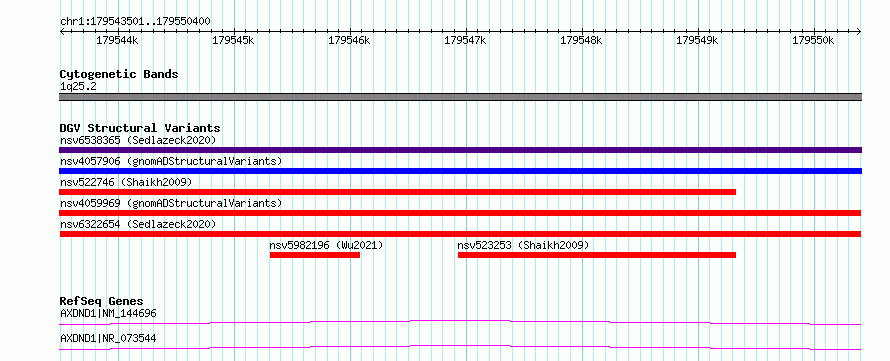Click the 179549k ruler tick label
890x361 pixels.
[698, 41]
